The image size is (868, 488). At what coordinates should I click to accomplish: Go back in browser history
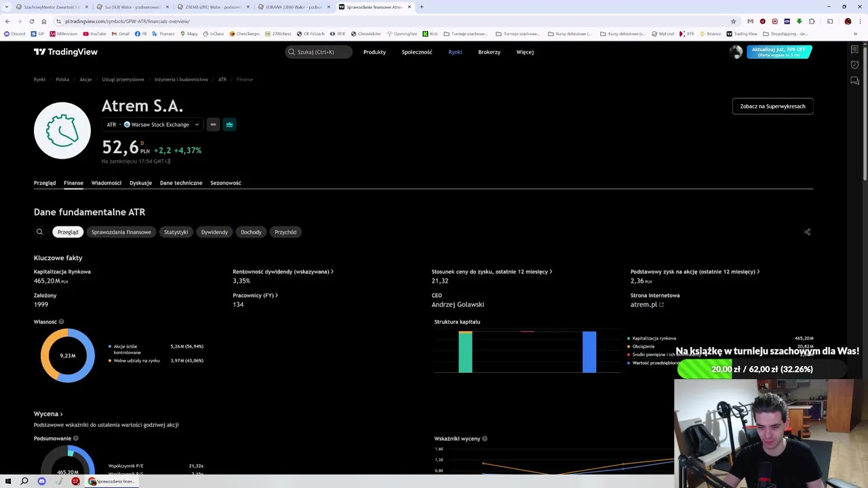(7, 21)
